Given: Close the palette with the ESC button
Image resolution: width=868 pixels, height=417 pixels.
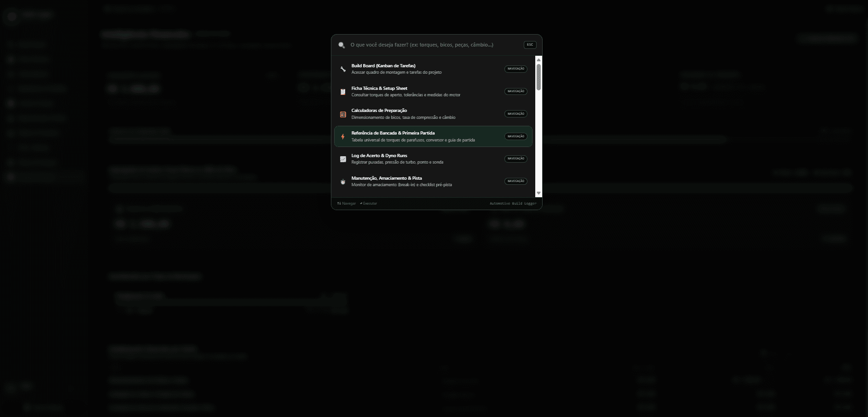Looking at the screenshot, I should point(530,45).
